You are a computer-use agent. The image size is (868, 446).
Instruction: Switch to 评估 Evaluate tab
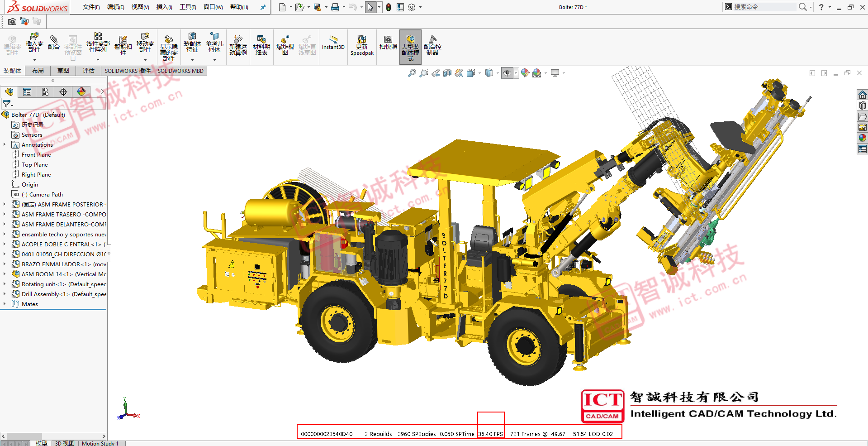pyautogui.click(x=89, y=71)
